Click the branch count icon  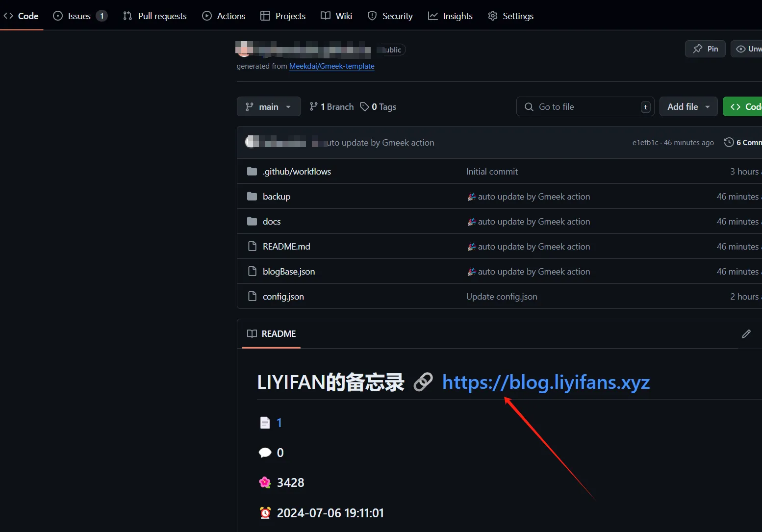(313, 107)
